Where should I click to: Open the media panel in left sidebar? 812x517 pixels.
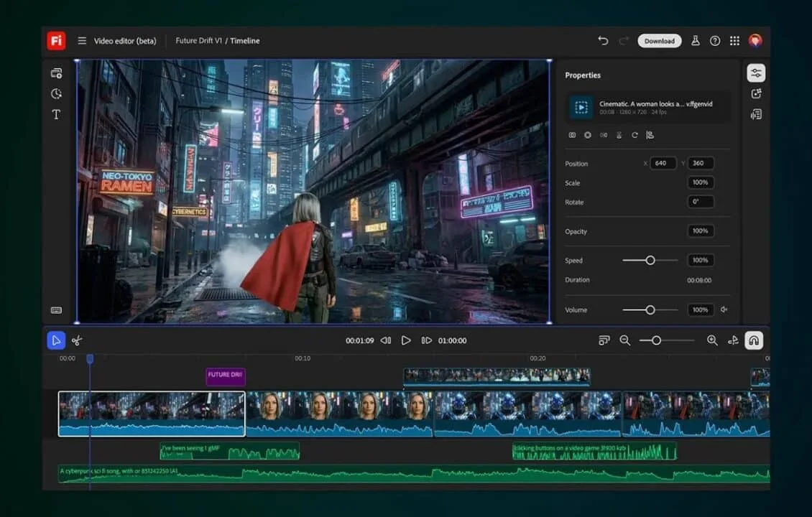[x=56, y=73]
